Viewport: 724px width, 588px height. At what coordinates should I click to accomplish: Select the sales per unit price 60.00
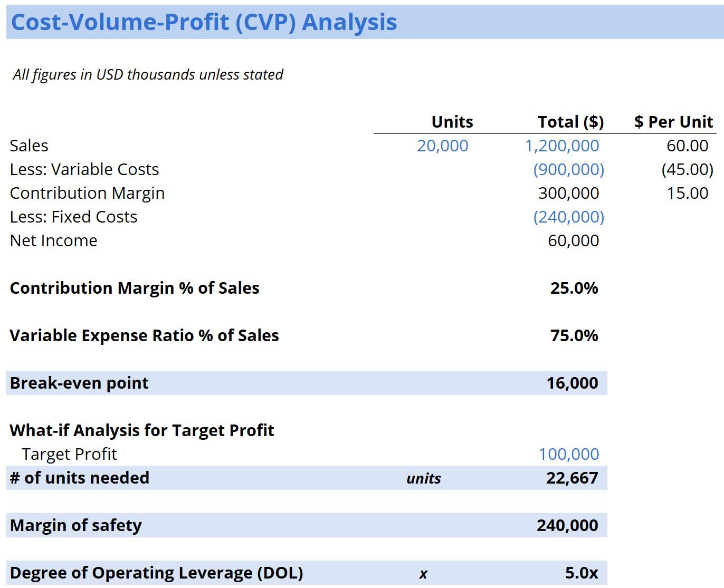[687, 146]
